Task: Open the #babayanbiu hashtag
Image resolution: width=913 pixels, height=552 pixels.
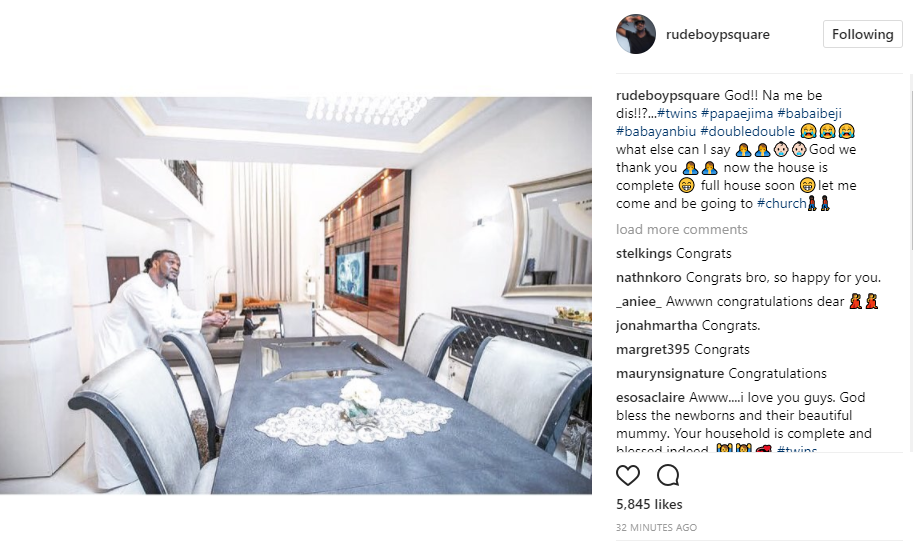Action: tap(656, 132)
